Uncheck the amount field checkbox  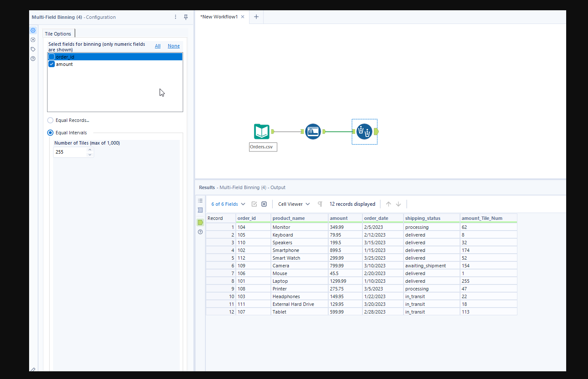point(52,64)
